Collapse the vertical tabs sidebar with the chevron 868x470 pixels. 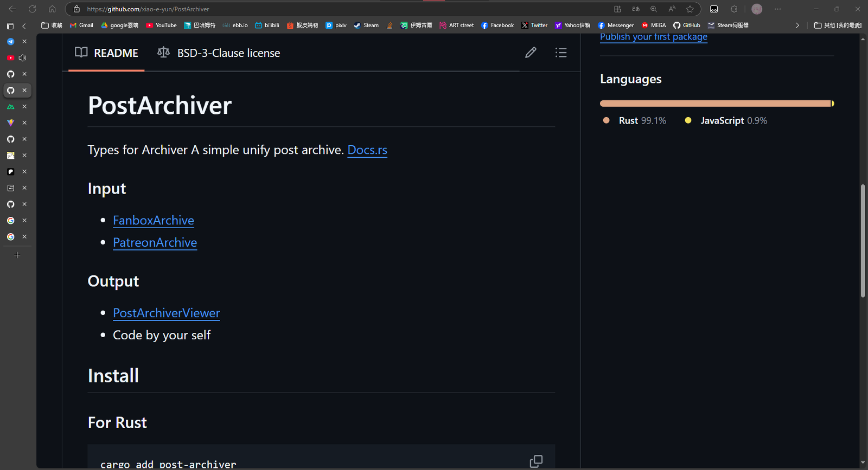point(24,26)
